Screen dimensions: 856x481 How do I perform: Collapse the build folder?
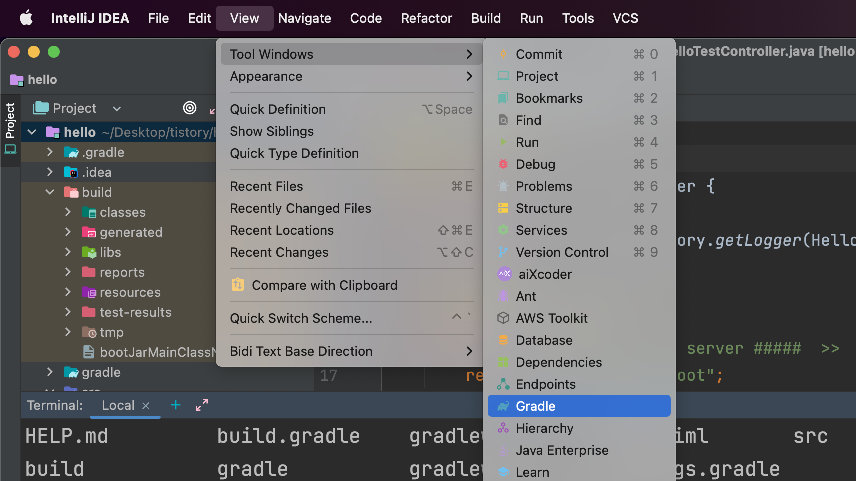[x=50, y=192]
